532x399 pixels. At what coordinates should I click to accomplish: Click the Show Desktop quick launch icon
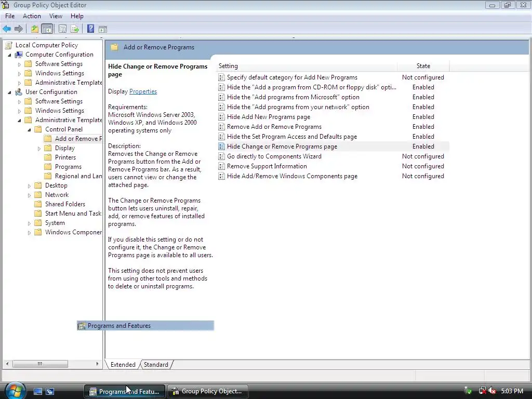(x=37, y=391)
